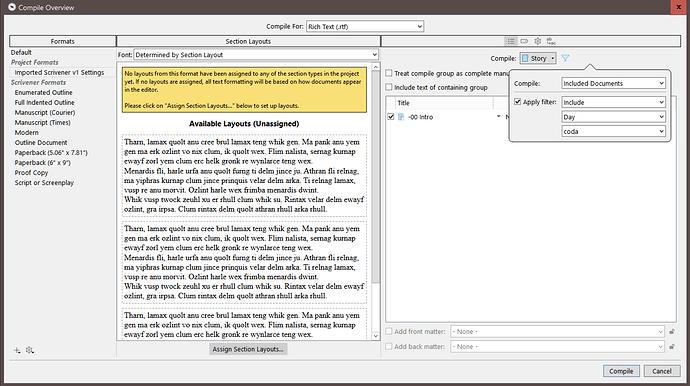Image resolution: width=690 pixels, height=386 pixels.
Task: Check Include text of containing group
Action: [x=389, y=87]
